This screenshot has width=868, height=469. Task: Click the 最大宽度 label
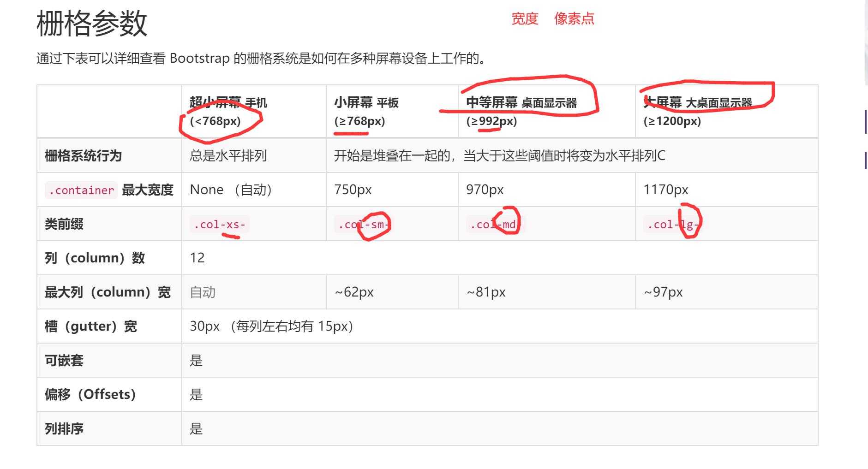(x=148, y=190)
